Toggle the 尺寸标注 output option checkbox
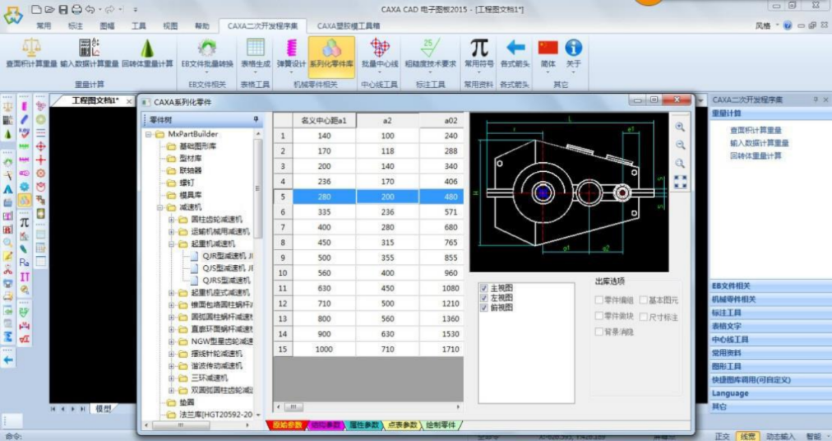This screenshot has width=832, height=441. point(643,317)
